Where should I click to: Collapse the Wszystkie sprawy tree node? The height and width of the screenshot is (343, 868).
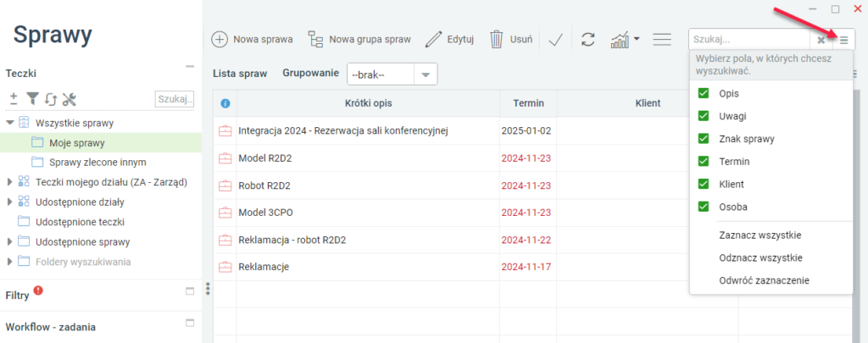[10, 122]
